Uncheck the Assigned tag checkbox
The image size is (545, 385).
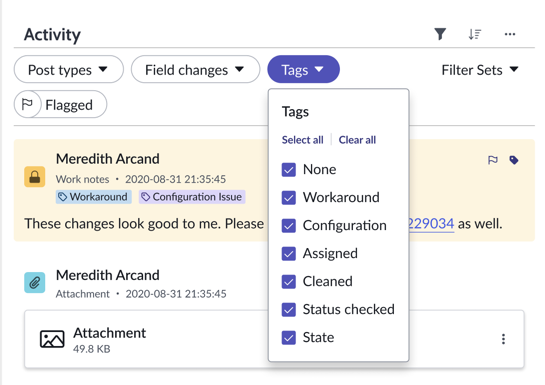288,254
